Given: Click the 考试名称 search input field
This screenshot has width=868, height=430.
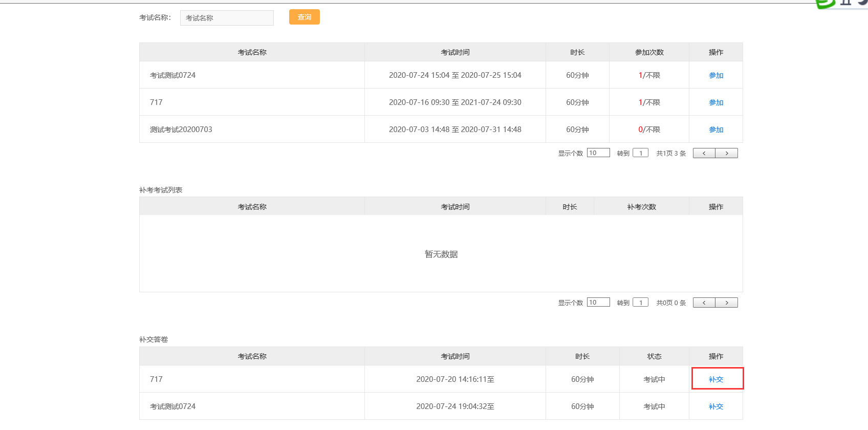Looking at the screenshot, I should coord(227,18).
